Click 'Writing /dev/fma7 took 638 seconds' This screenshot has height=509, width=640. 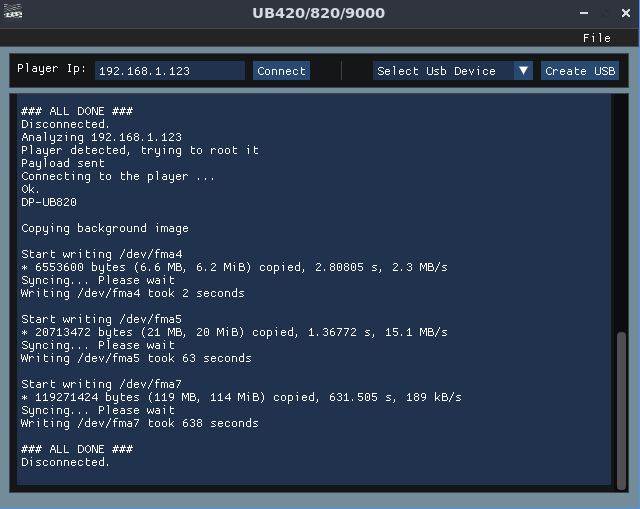point(140,423)
